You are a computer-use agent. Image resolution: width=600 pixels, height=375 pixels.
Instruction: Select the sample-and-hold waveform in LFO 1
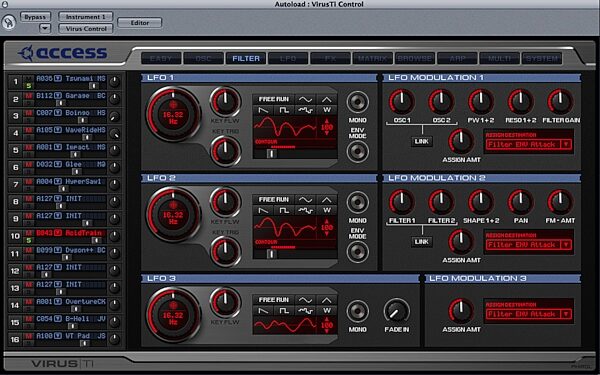[x=305, y=111]
